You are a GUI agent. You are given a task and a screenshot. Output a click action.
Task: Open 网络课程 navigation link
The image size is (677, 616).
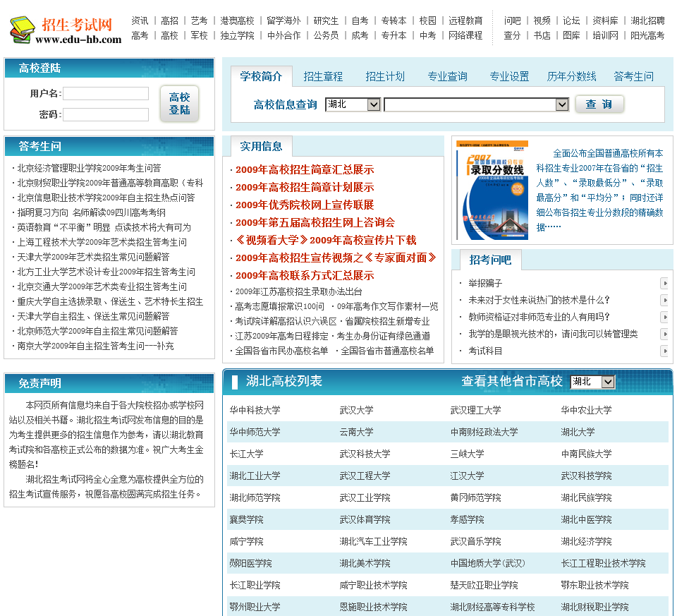465,35
